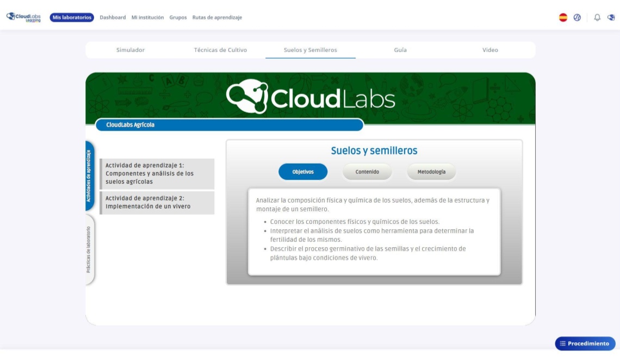Open the notifications bell
Viewport: 620px width, 364px height.
(597, 17)
